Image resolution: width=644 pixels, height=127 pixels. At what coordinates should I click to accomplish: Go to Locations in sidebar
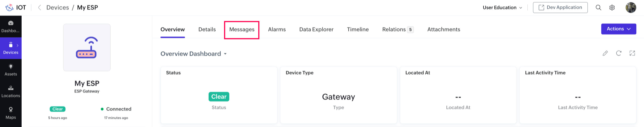(x=11, y=91)
